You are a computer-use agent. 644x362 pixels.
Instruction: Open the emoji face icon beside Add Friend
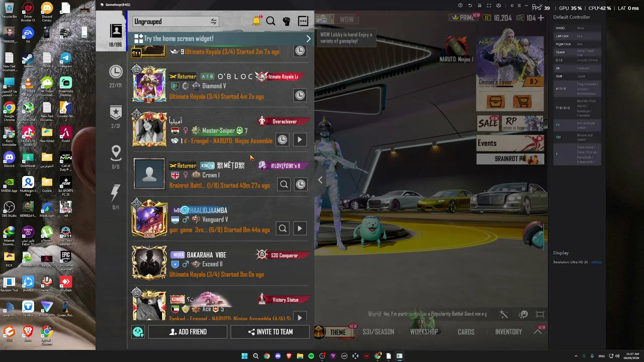(x=138, y=332)
